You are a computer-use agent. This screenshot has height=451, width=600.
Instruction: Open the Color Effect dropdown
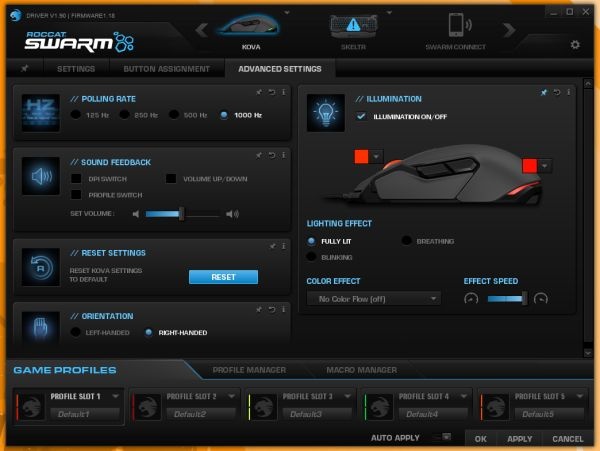pyautogui.click(x=373, y=299)
